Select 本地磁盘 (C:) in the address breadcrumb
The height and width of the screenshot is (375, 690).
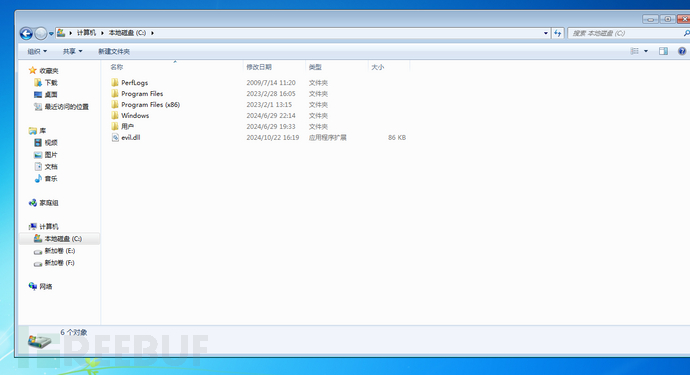pos(127,33)
